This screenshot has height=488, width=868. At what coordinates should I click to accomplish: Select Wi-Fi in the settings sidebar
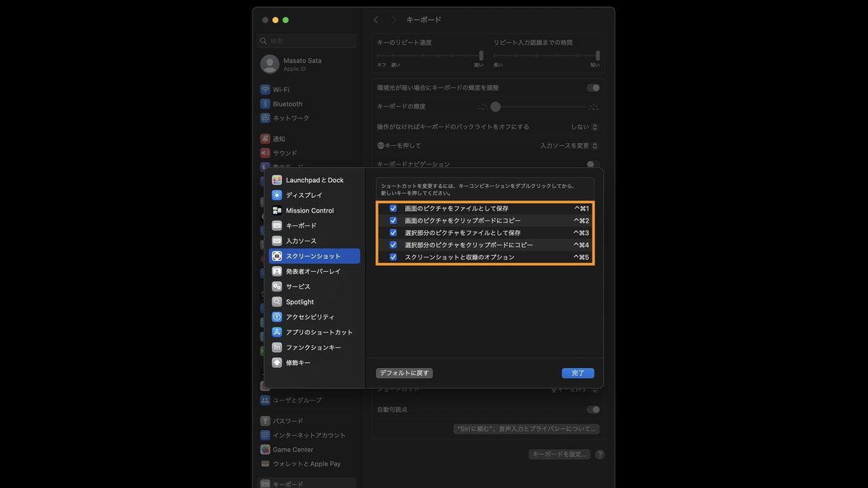coord(282,89)
